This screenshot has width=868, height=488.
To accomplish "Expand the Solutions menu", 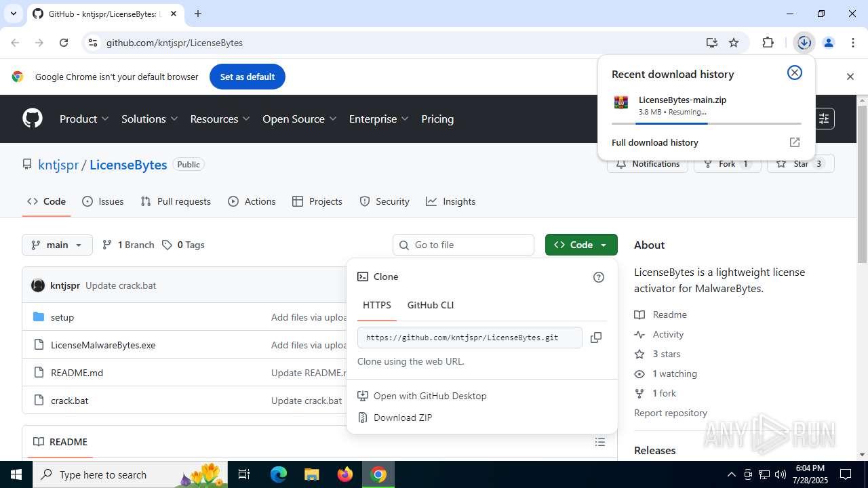I will 149,119.
